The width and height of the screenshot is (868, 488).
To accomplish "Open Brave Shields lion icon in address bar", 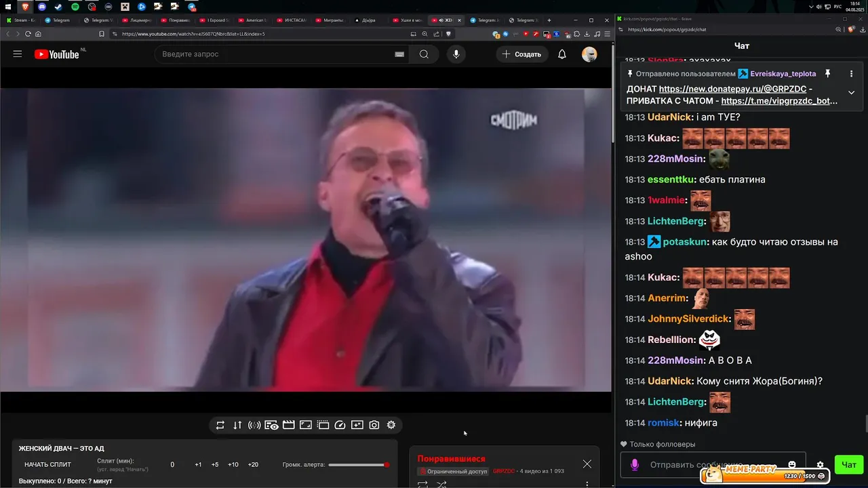I will pyautogui.click(x=448, y=34).
